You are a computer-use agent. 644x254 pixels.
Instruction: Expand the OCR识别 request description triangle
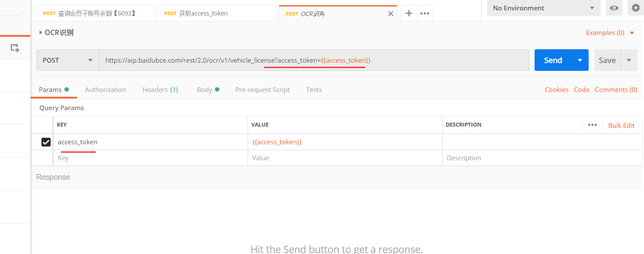point(41,32)
